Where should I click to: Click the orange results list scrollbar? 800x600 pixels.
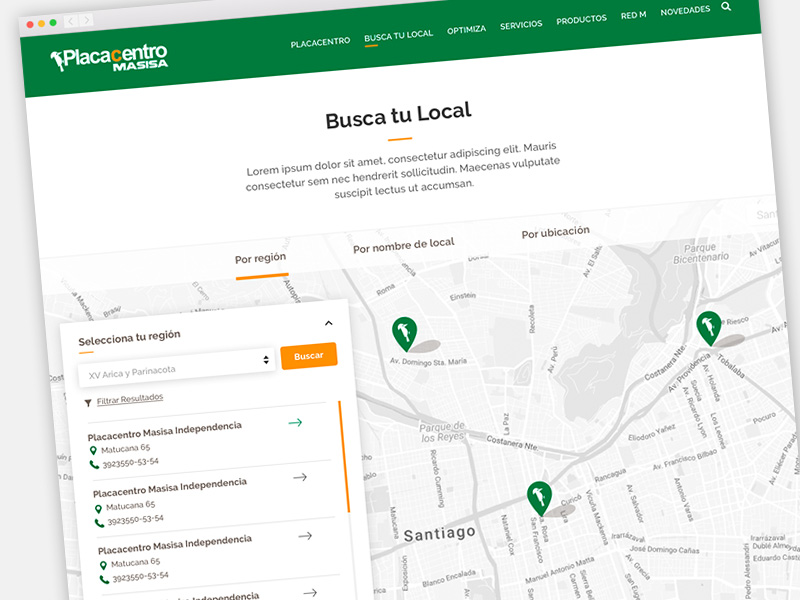[x=344, y=457]
